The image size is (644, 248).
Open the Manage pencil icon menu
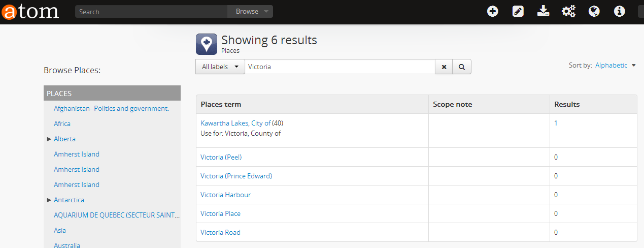(518, 11)
